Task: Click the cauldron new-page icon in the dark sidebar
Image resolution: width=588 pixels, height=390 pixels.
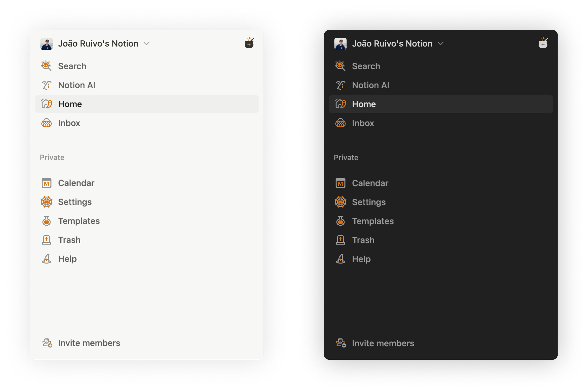Action: 543,43
